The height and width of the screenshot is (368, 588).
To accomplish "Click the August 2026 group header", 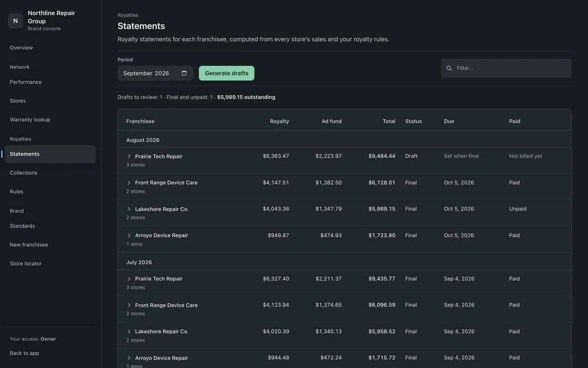I will (345, 140).
